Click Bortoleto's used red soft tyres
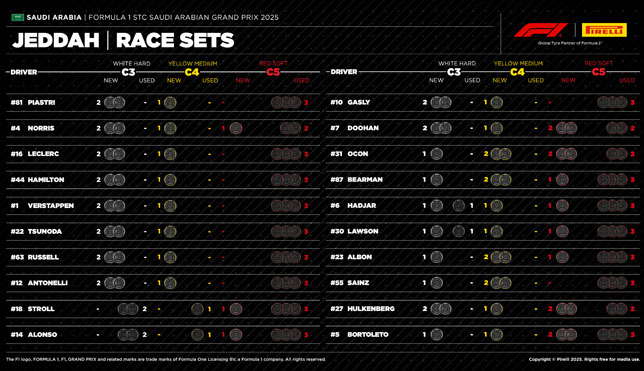 [x=612, y=335]
